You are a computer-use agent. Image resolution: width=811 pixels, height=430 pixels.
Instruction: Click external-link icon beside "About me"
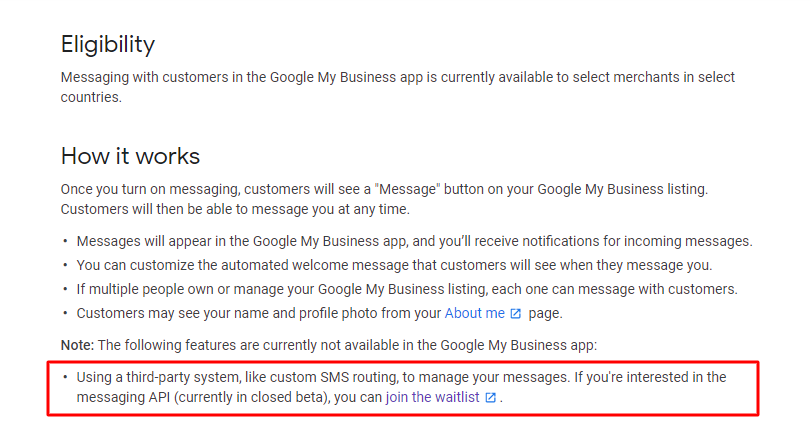point(516,314)
